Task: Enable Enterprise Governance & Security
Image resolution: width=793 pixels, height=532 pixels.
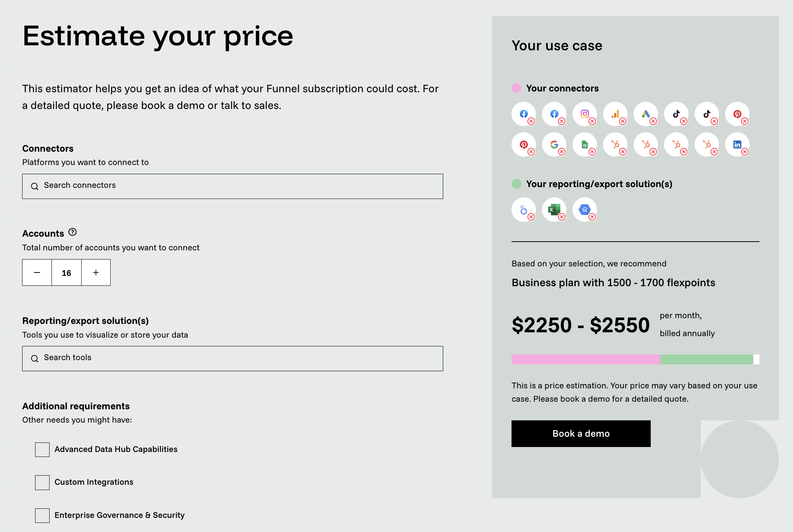Action: (42, 515)
